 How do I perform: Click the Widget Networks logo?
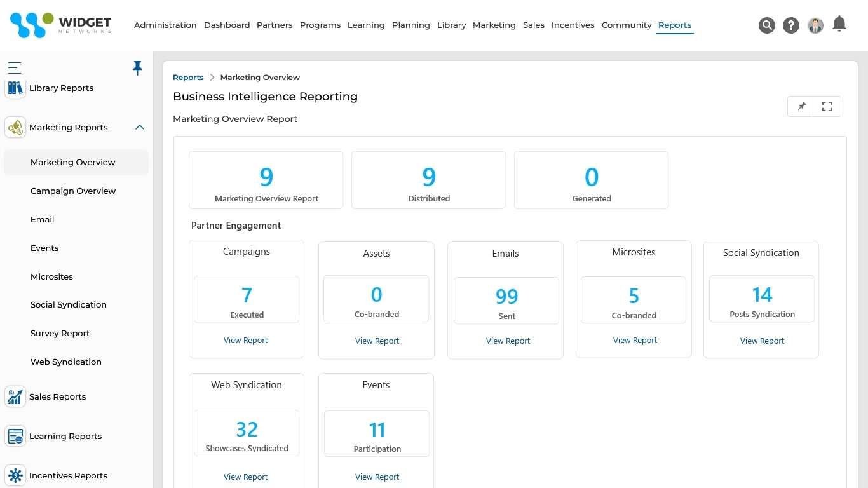61,25
